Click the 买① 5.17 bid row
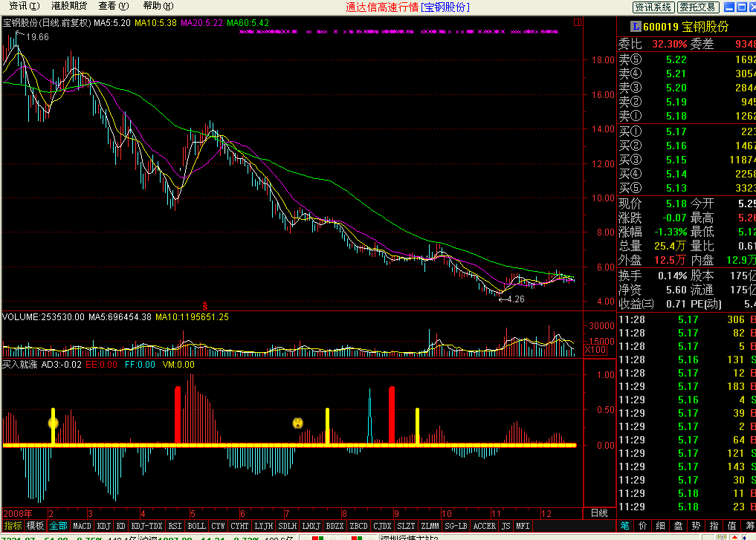The height and width of the screenshot is (540, 756). click(687, 131)
